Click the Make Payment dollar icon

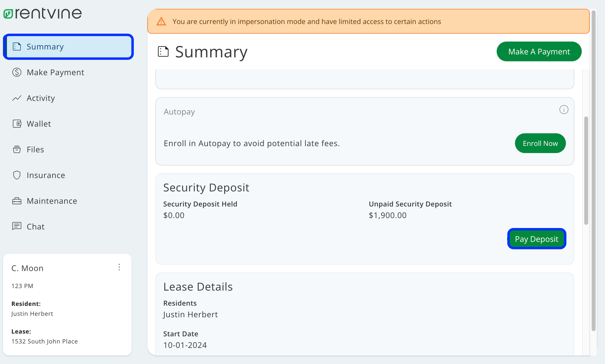17,72
